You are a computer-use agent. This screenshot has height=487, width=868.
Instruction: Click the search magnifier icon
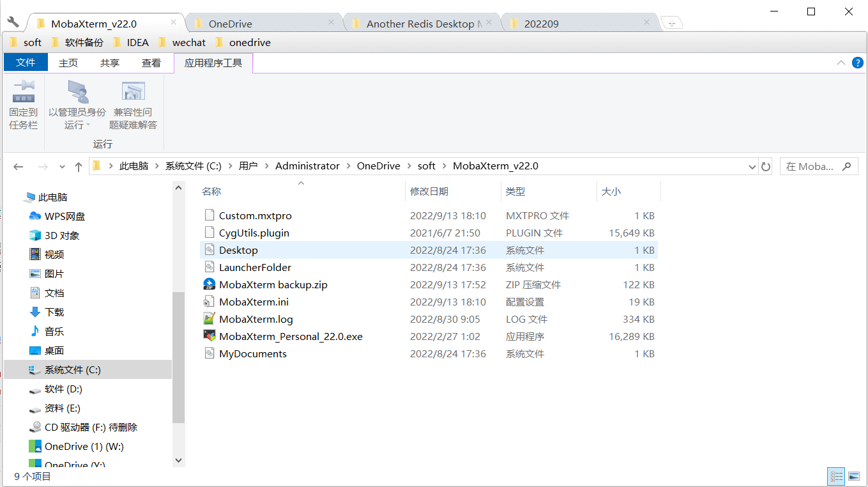[847, 166]
